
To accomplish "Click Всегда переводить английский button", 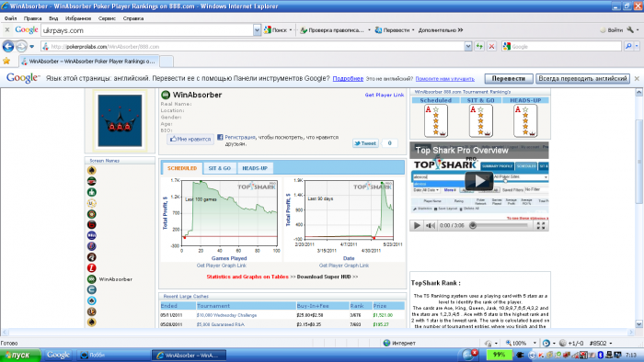I will pos(582,78).
